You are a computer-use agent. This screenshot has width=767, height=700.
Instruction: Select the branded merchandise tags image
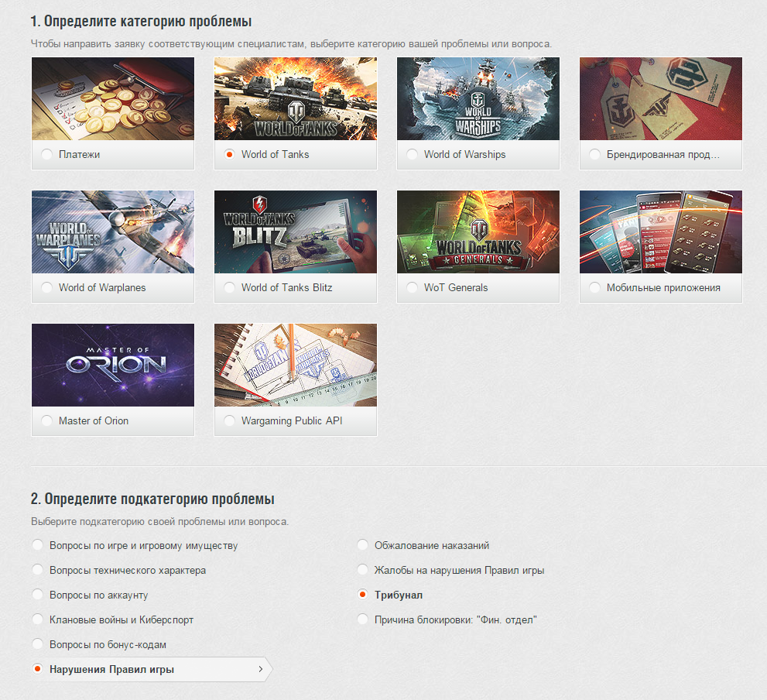point(661,99)
